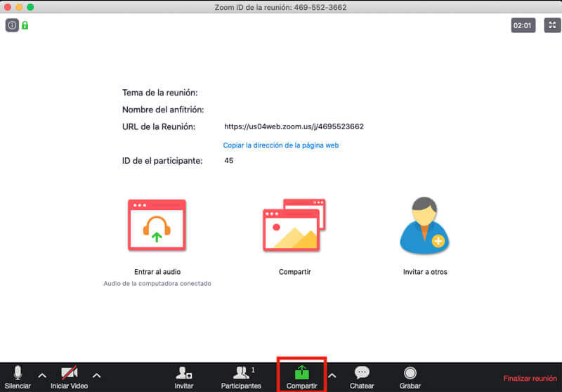Click 'Audio de la computadora conectado' text

tap(157, 283)
